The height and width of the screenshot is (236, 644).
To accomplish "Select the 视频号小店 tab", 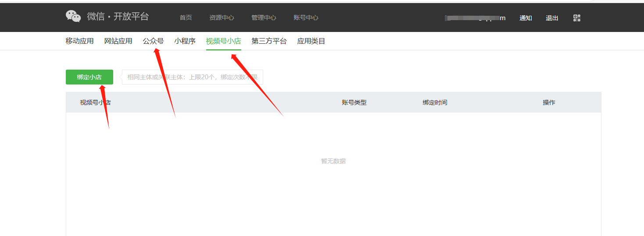I will tap(224, 41).
